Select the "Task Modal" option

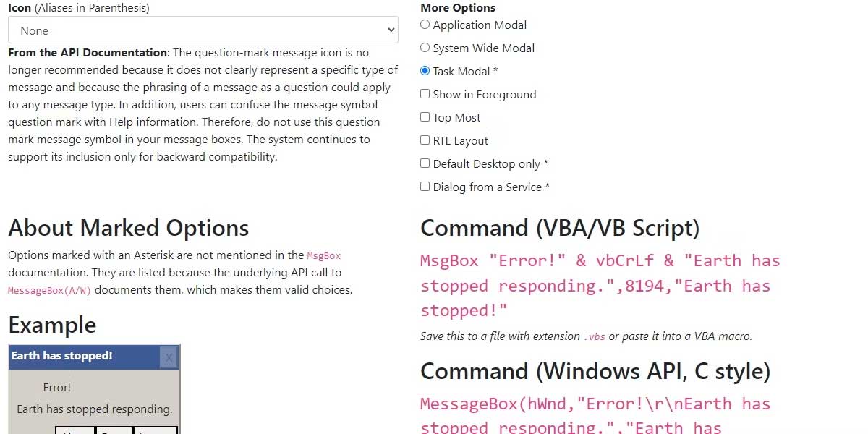click(425, 71)
